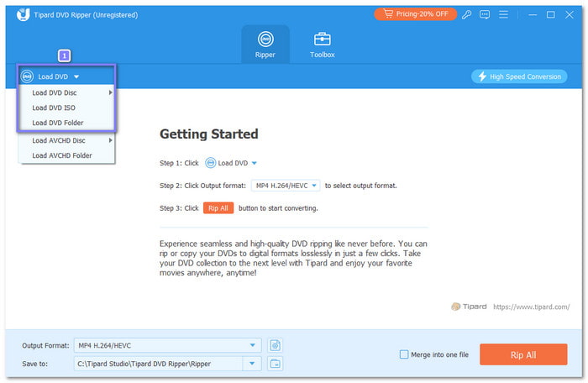Click the large Rip All button
588x383 pixels.
pos(522,354)
